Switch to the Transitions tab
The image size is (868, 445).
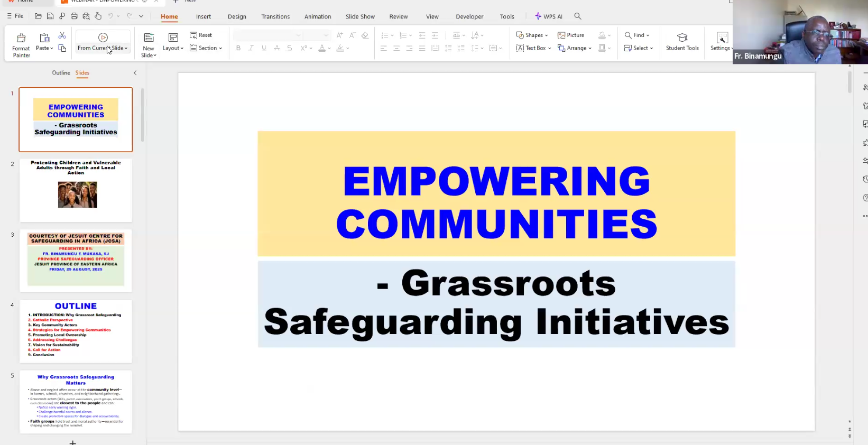(275, 17)
